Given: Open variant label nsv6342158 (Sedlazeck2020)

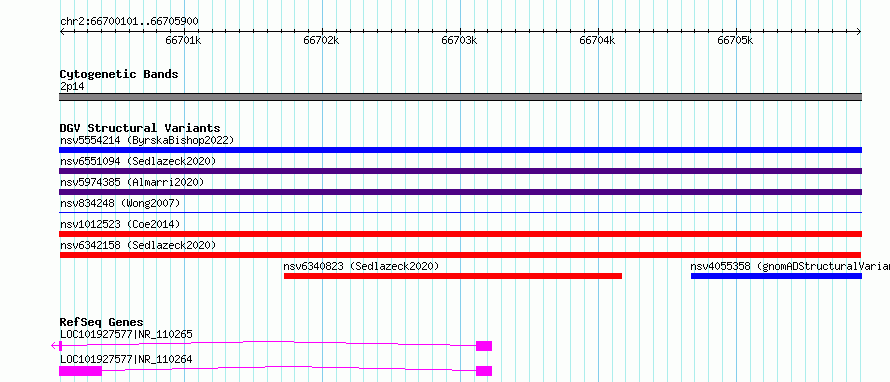Looking at the screenshot, I should point(138,245).
